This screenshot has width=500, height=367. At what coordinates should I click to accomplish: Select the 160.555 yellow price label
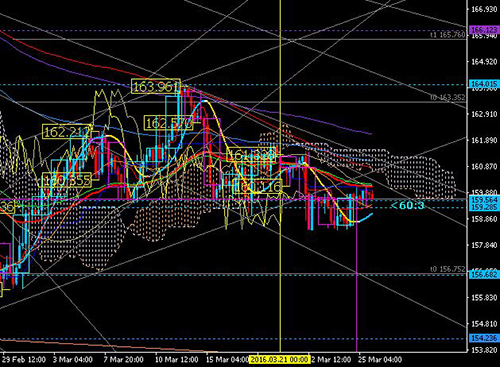click(67, 180)
